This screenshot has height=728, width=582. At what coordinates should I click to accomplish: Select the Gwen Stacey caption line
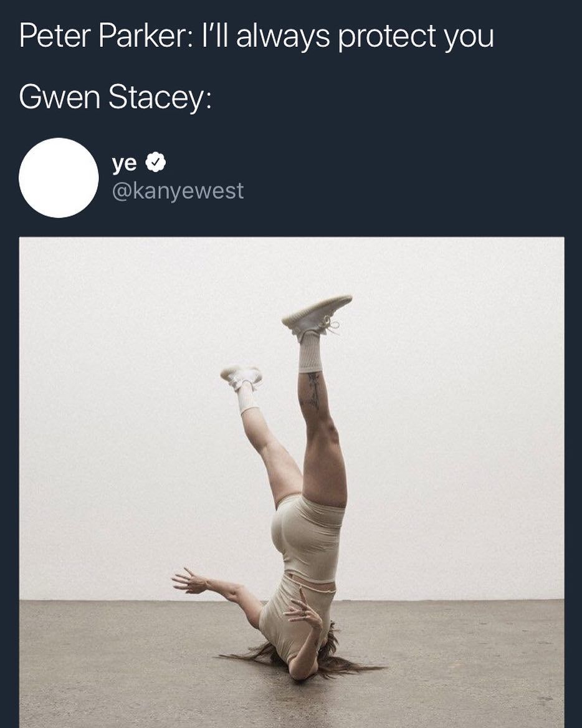point(115,97)
